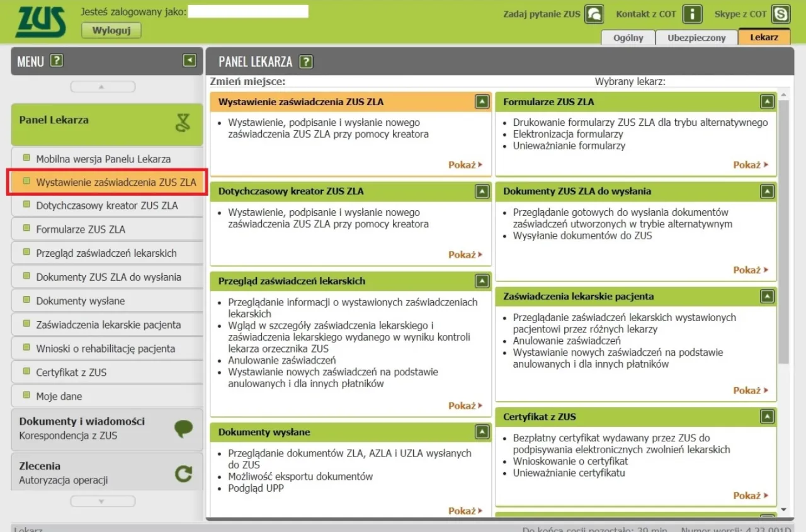Click Pokaż in Dokumenty ZUS ZLA do wysłania card
This screenshot has width=806, height=532.
pos(751,269)
